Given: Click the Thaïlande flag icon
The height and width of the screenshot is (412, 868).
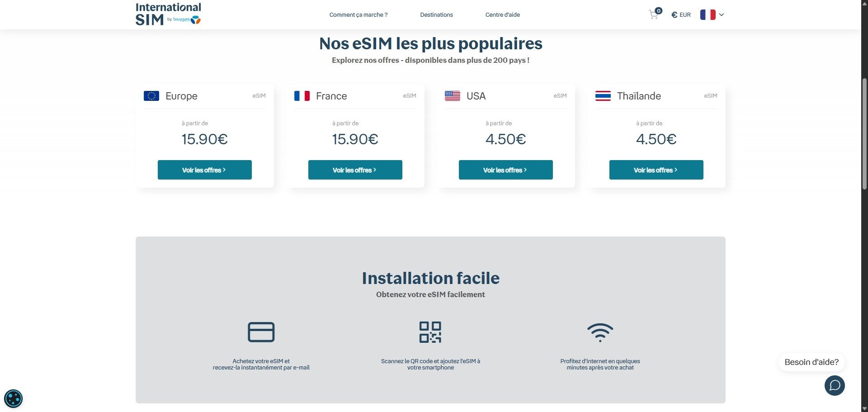Looking at the screenshot, I should pyautogui.click(x=603, y=95).
